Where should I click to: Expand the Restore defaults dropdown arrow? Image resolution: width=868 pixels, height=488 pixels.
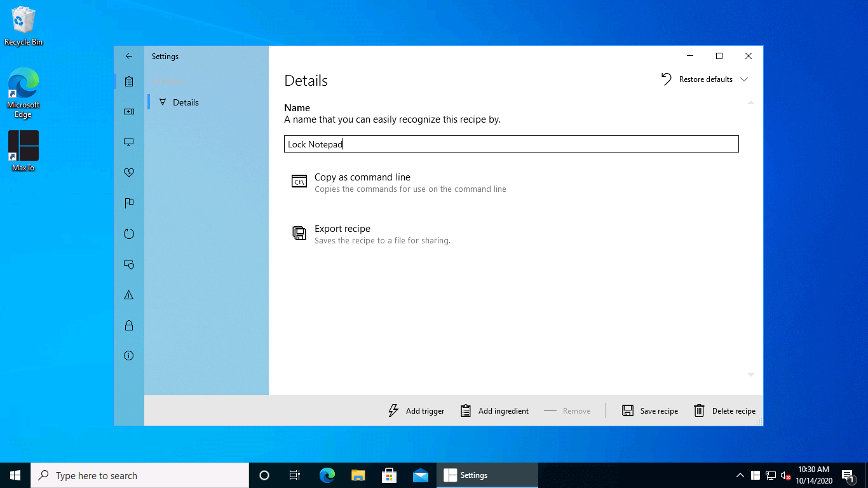point(745,79)
